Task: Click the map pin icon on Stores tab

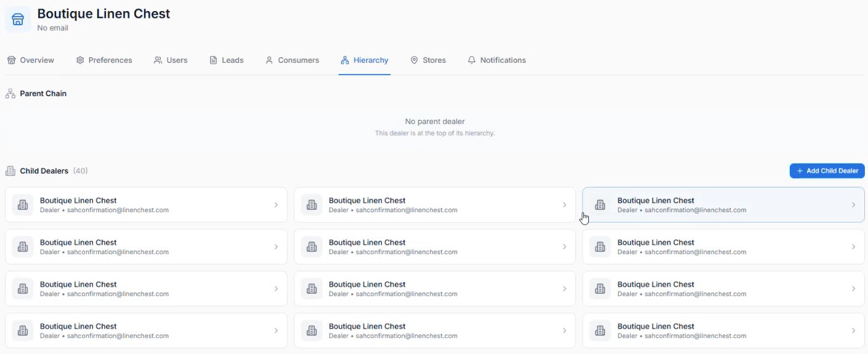Action: (415, 60)
